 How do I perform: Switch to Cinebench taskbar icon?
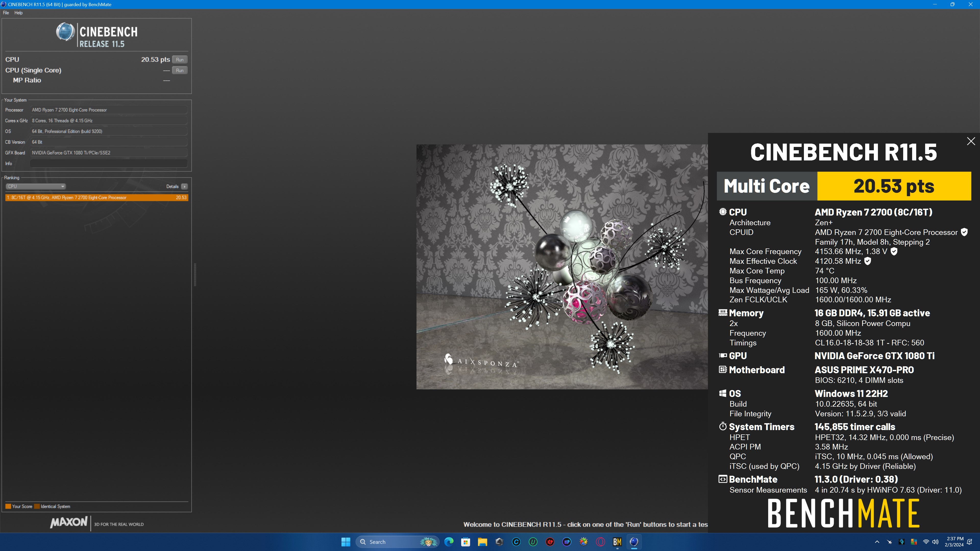pos(634,542)
